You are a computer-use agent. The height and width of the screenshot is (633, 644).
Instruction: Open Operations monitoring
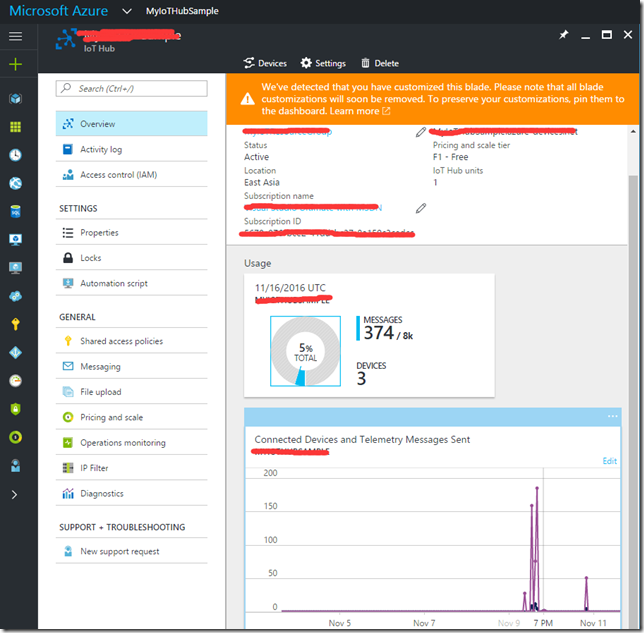[x=131, y=443]
